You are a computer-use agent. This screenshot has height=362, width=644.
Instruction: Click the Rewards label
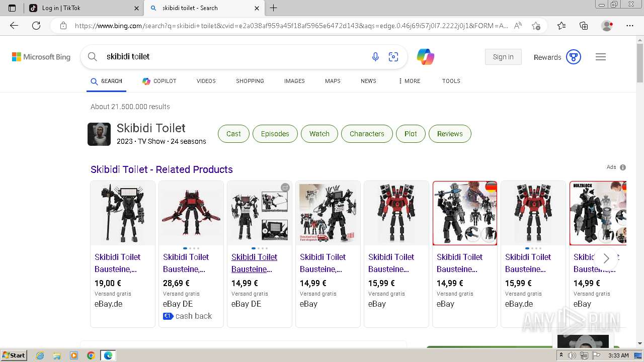(x=547, y=57)
